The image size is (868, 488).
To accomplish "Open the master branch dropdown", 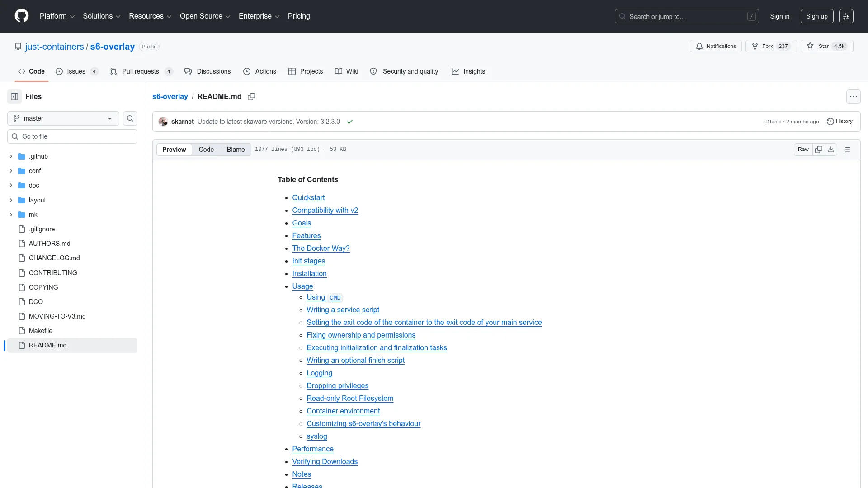I will [63, 118].
